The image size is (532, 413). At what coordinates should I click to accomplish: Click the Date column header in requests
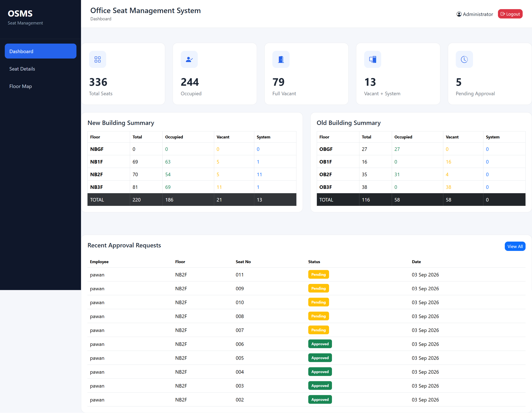(x=416, y=262)
